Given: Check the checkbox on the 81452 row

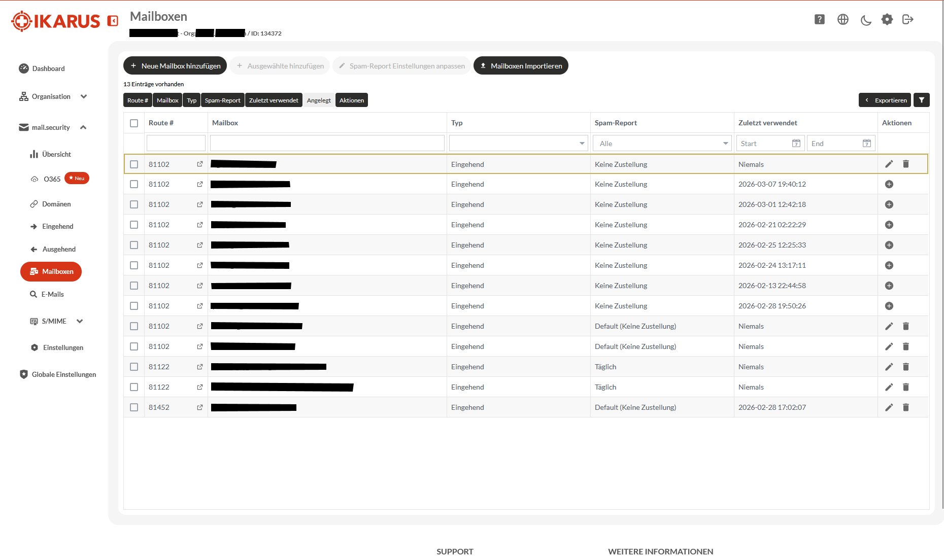Looking at the screenshot, I should tap(134, 407).
